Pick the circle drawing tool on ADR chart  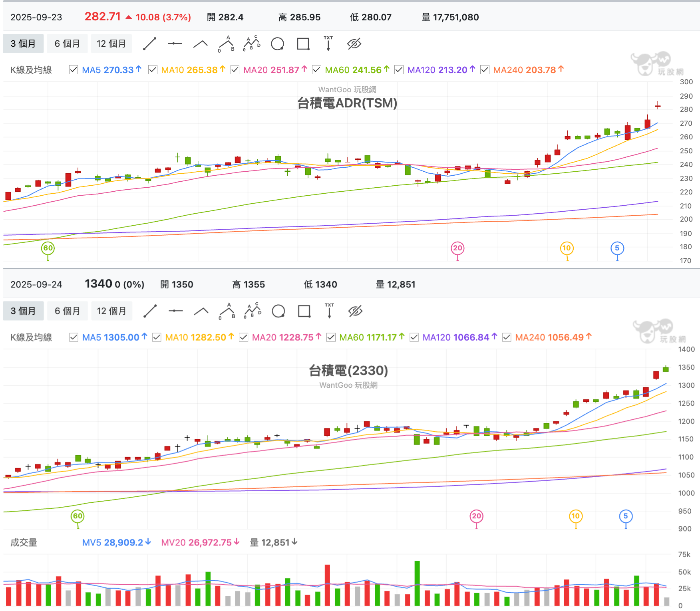coord(277,44)
